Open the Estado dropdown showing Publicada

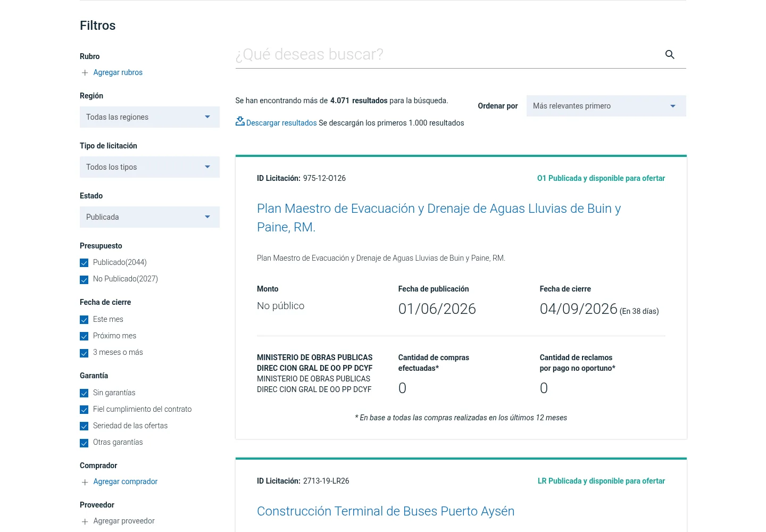coord(149,217)
